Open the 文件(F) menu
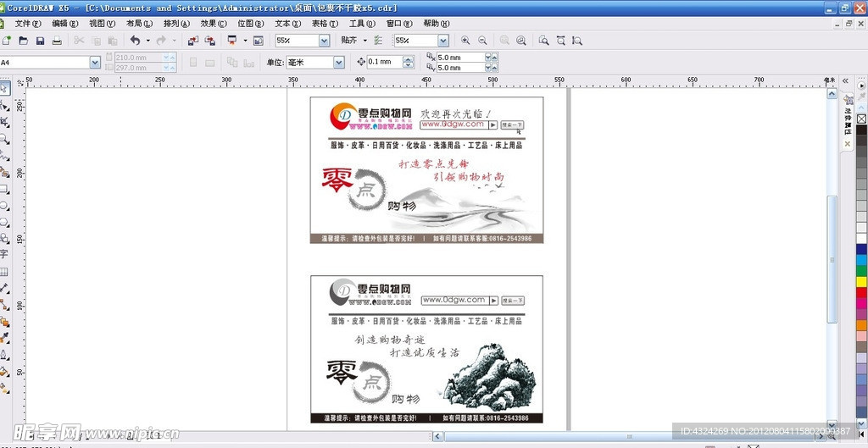The height and width of the screenshot is (448, 868). pyautogui.click(x=28, y=24)
